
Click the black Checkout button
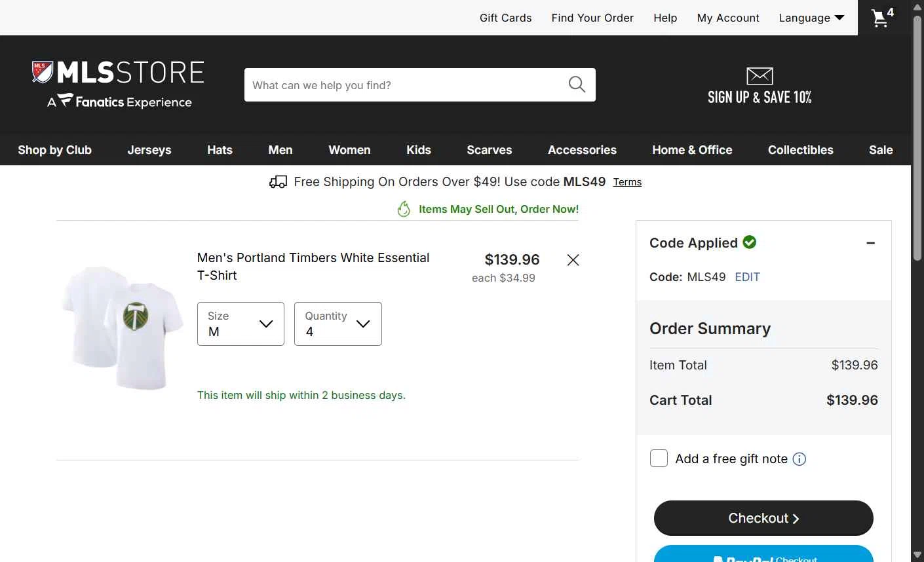(763, 518)
